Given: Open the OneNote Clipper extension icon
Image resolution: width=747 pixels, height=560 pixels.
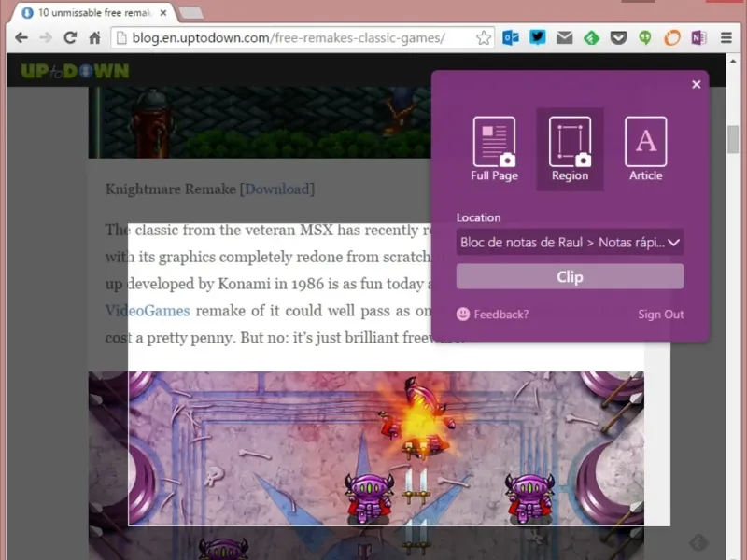Looking at the screenshot, I should point(698,37).
